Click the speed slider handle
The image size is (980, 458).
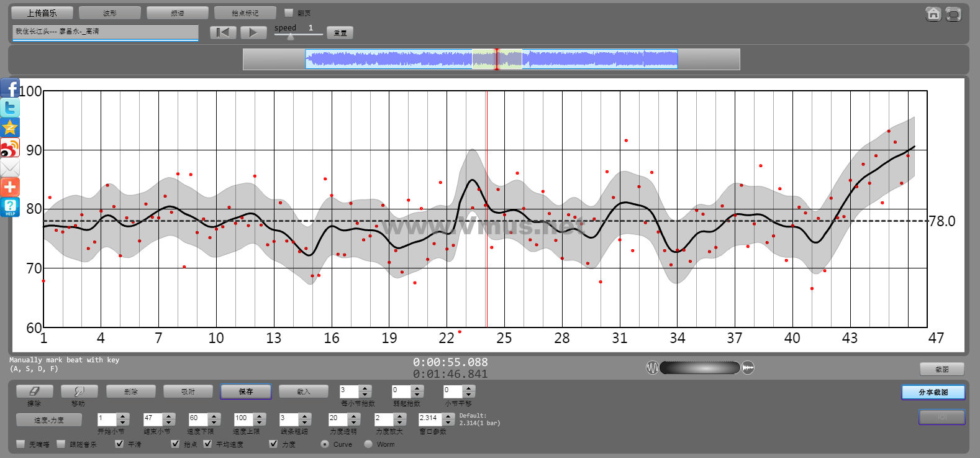point(291,37)
